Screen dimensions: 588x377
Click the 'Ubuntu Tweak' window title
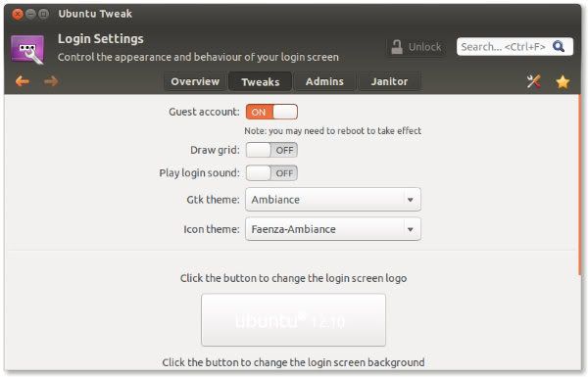coord(95,14)
